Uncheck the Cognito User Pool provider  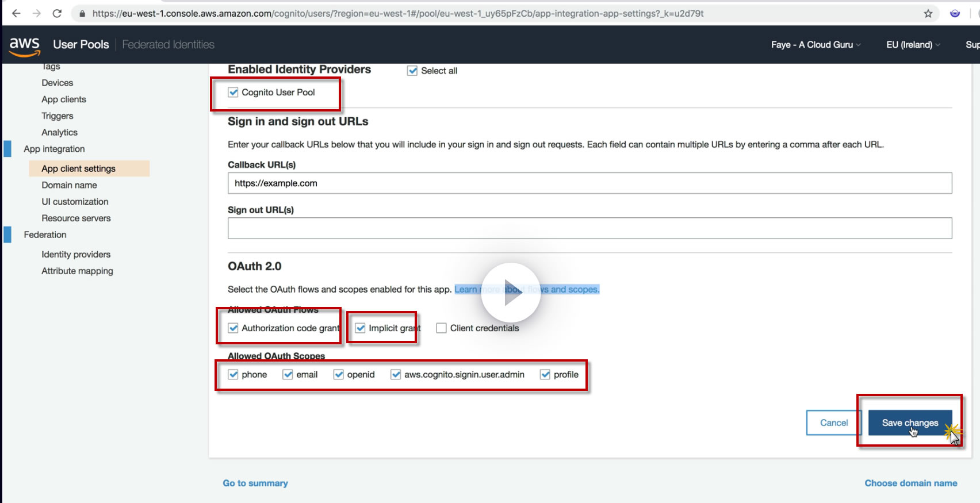click(x=233, y=92)
